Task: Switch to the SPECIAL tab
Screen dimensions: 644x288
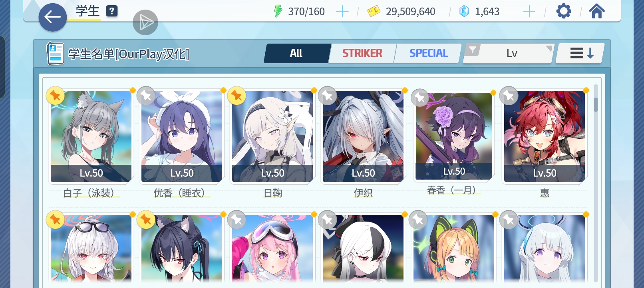Action: (428, 53)
